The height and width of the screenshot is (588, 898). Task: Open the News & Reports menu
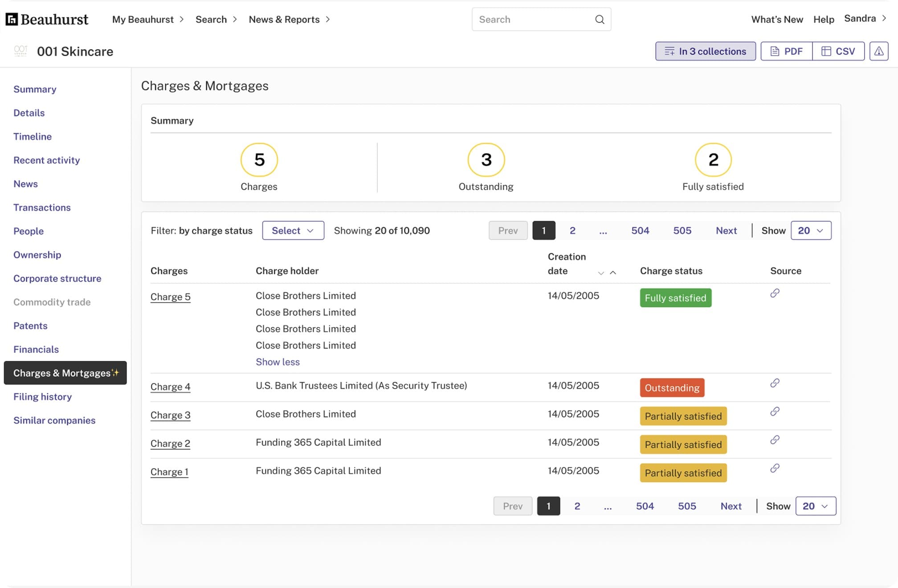coord(289,19)
